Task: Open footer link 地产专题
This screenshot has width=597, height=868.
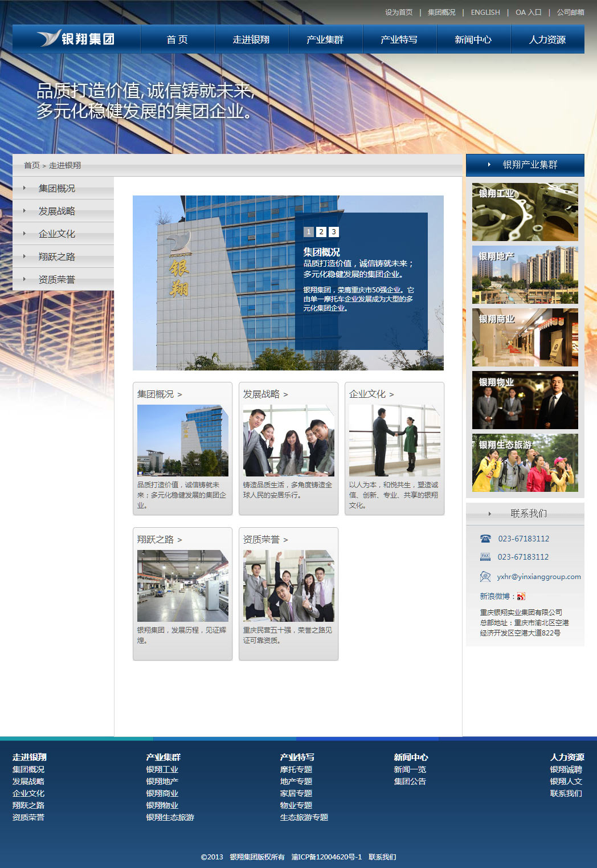Action: click(x=296, y=781)
